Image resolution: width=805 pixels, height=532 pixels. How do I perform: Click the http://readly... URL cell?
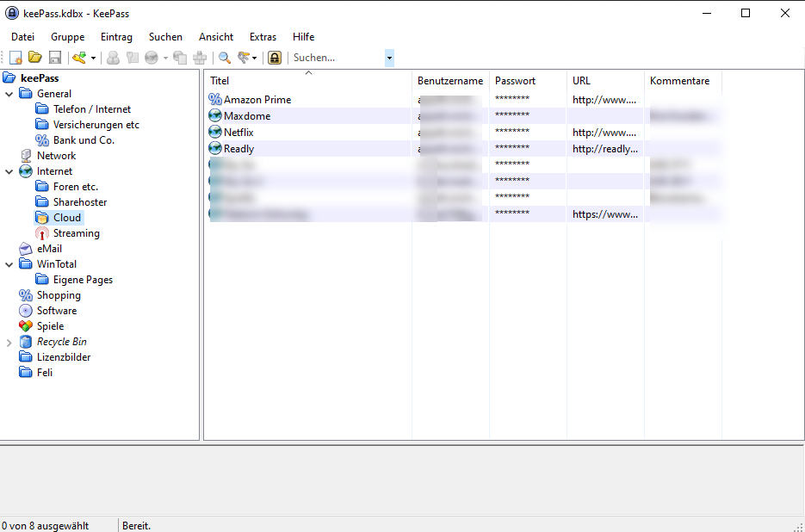click(x=605, y=149)
